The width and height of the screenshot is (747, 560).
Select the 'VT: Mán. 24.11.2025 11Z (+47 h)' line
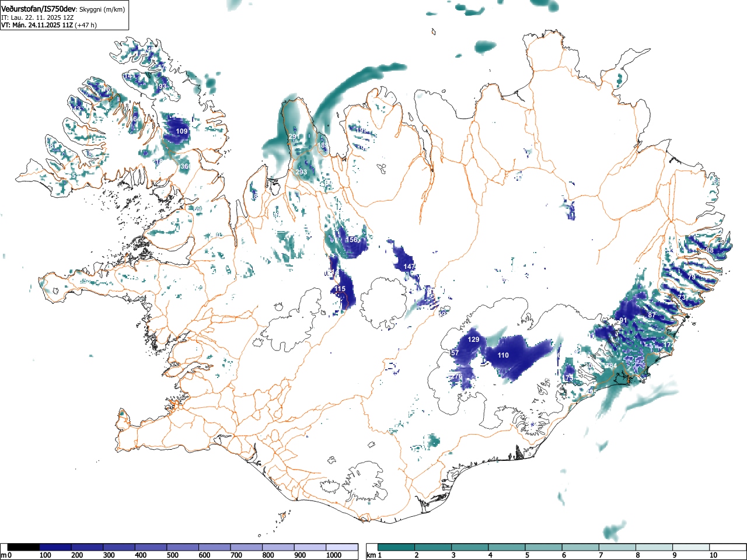(x=49, y=25)
